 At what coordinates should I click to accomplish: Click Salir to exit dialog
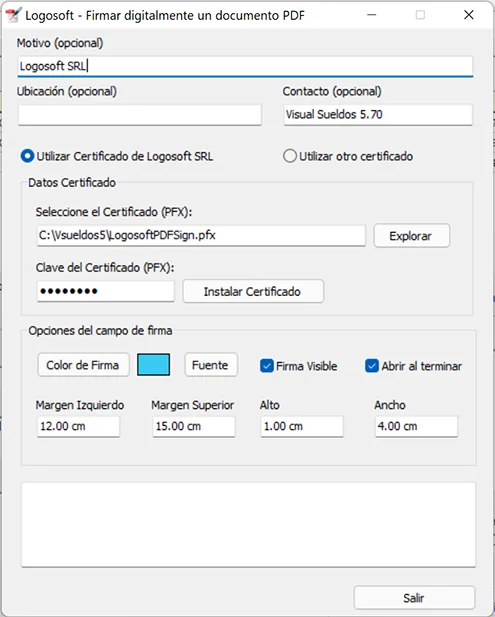[414, 598]
